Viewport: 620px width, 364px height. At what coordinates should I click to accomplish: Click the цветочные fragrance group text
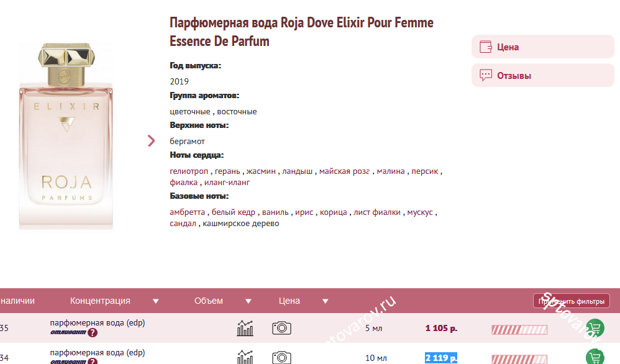pos(190,111)
